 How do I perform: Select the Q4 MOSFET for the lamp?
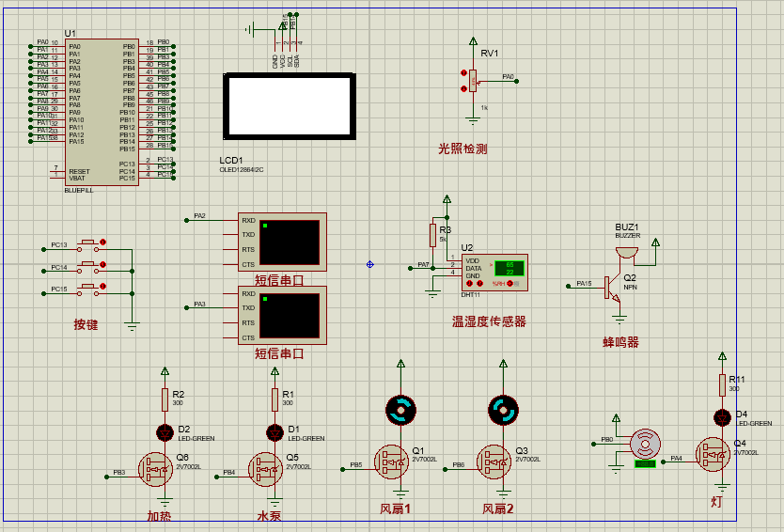pyautogui.click(x=713, y=455)
